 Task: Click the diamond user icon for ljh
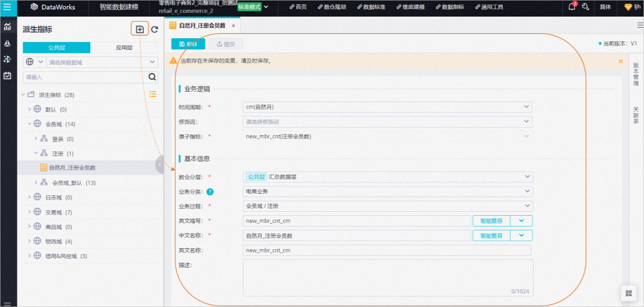tap(628, 7)
